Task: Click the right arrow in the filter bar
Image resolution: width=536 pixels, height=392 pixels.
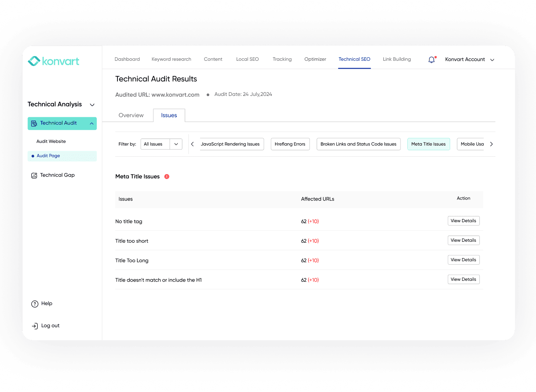Action: click(491, 144)
